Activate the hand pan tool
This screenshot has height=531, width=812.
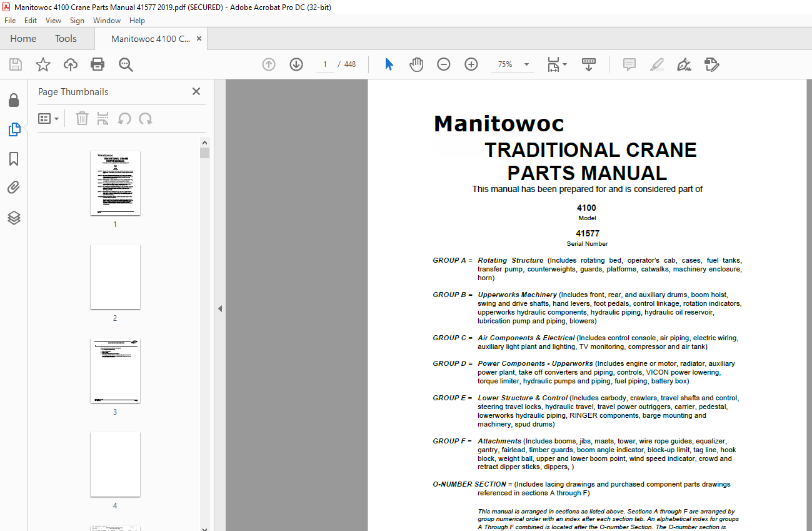[416, 64]
